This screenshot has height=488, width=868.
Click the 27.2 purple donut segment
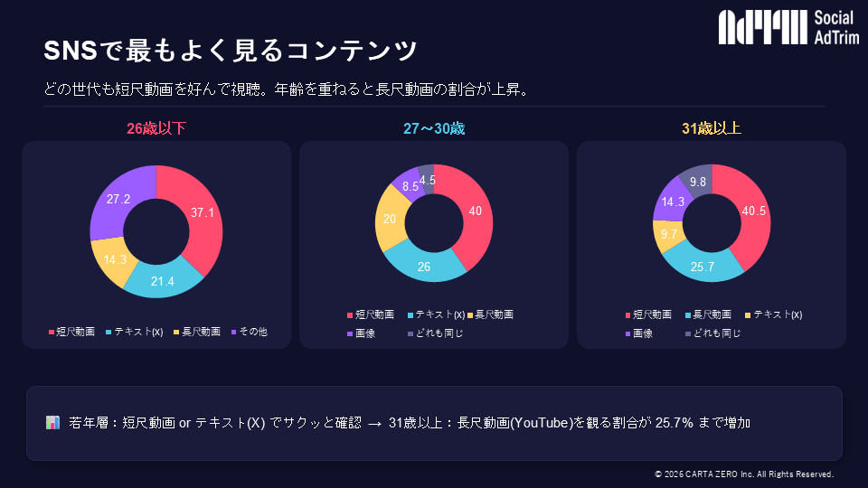pyautogui.click(x=118, y=199)
